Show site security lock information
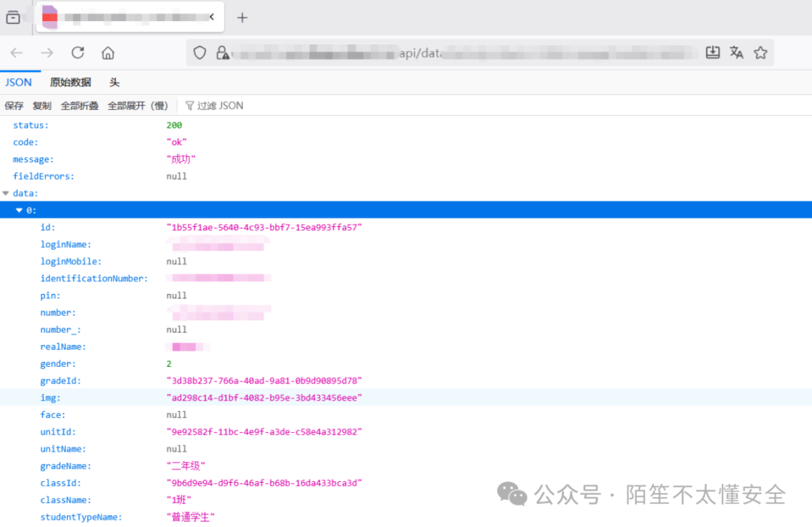 (x=223, y=53)
